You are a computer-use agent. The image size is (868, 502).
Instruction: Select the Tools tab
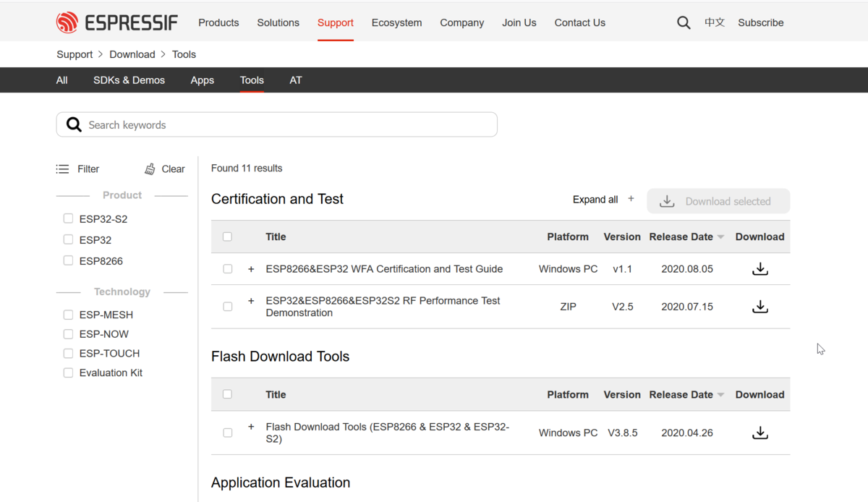(x=252, y=80)
